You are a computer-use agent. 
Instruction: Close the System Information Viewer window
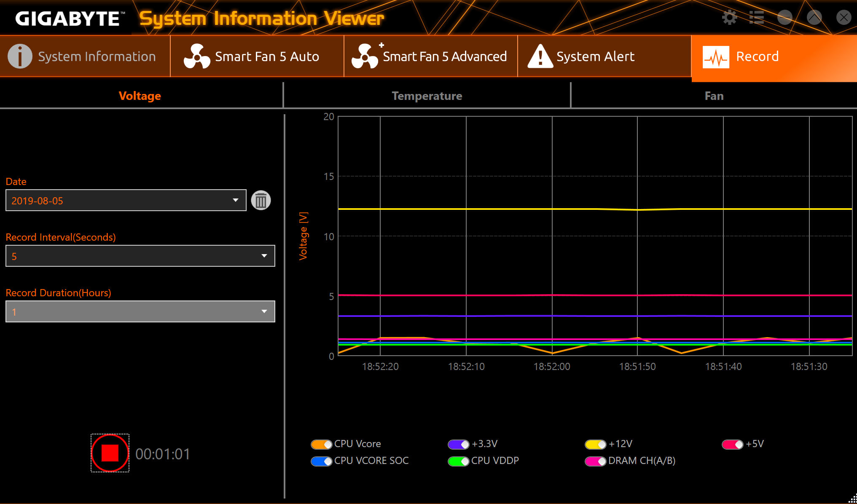click(844, 18)
